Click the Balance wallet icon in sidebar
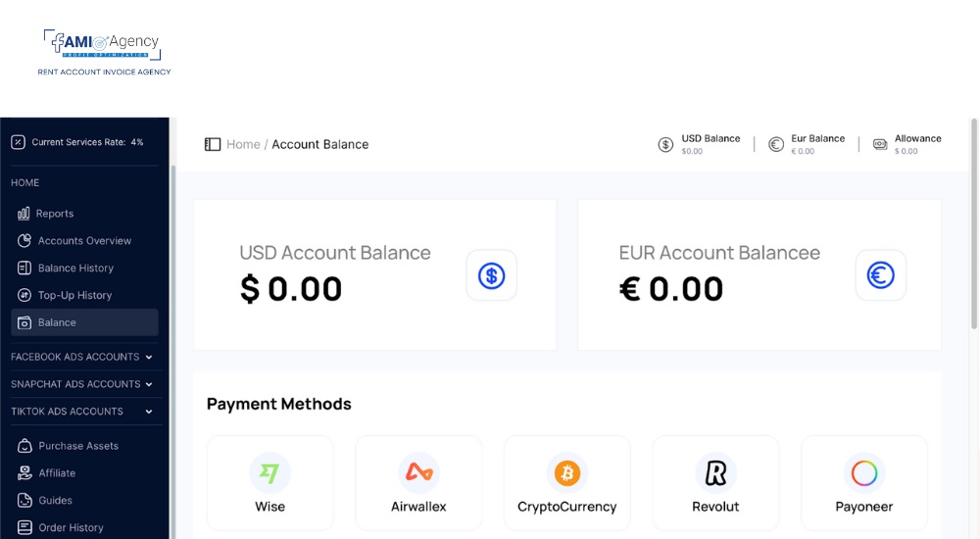The height and width of the screenshot is (539, 980). (x=24, y=322)
